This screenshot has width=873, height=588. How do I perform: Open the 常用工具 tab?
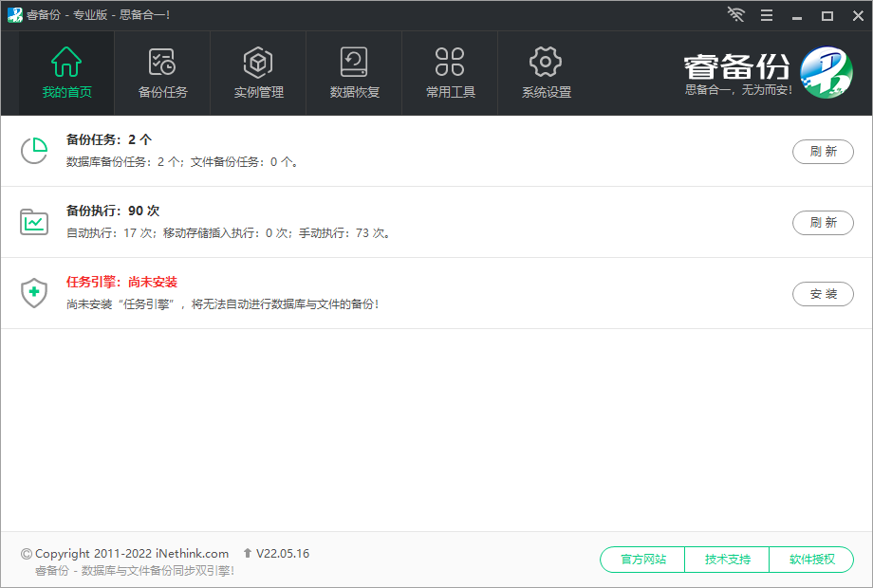click(450, 73)
